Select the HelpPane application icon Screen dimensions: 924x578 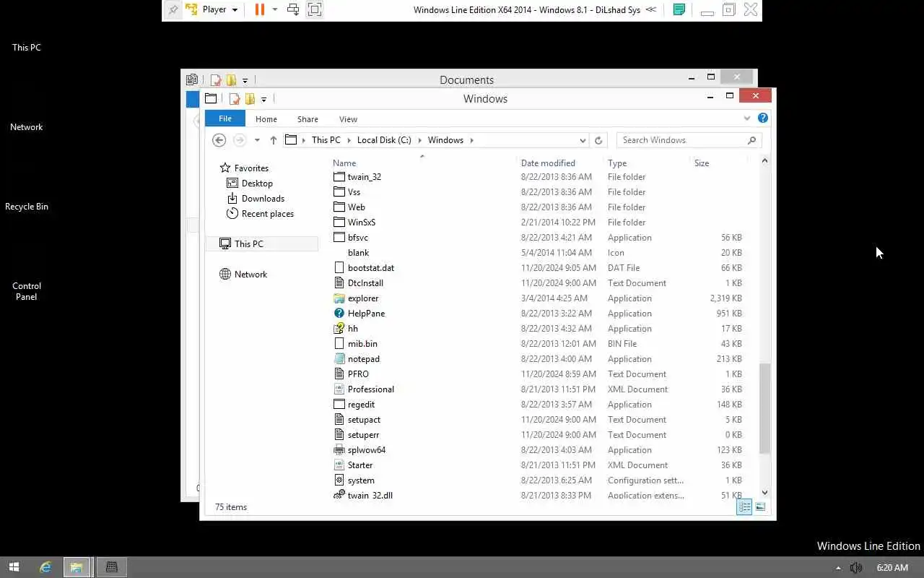pos(339,314)
